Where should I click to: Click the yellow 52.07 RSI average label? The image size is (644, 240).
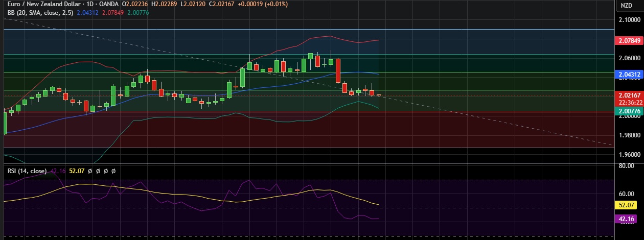tap(627, 205)
